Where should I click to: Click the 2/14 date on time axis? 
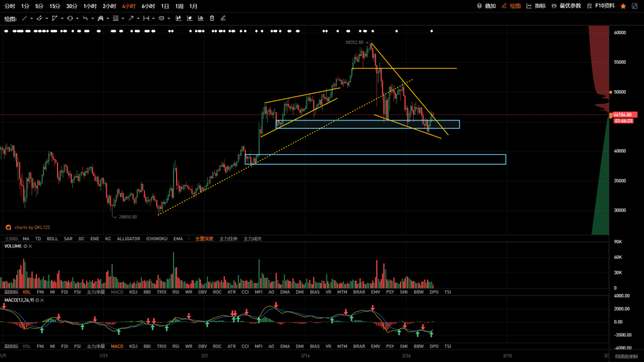pyautogui.click(x=305, y=356)
